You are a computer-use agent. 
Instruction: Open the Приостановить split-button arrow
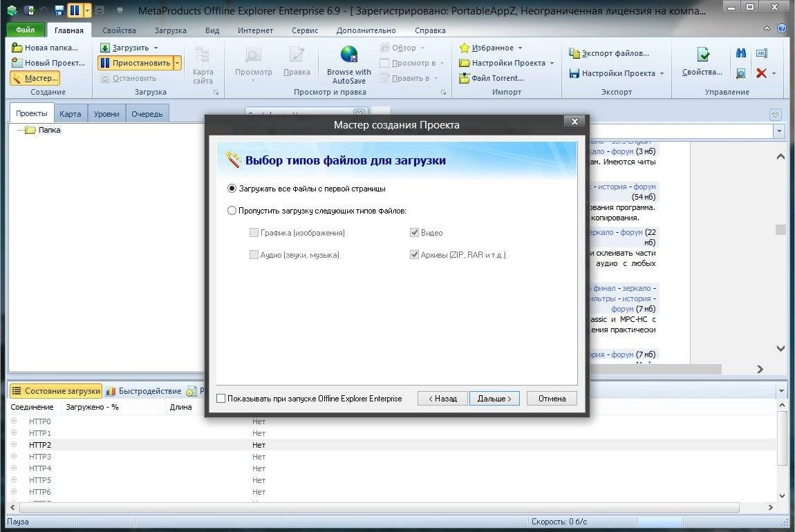177,63
